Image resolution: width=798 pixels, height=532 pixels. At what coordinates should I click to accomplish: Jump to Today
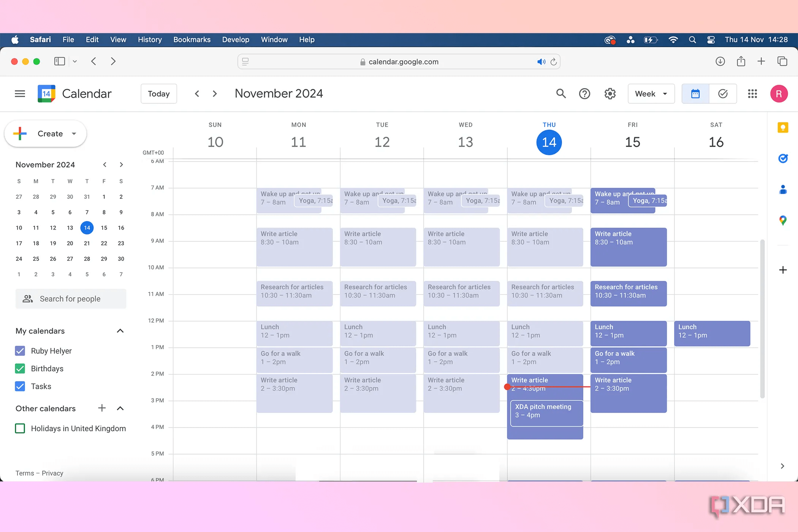[x=159, y=93]
